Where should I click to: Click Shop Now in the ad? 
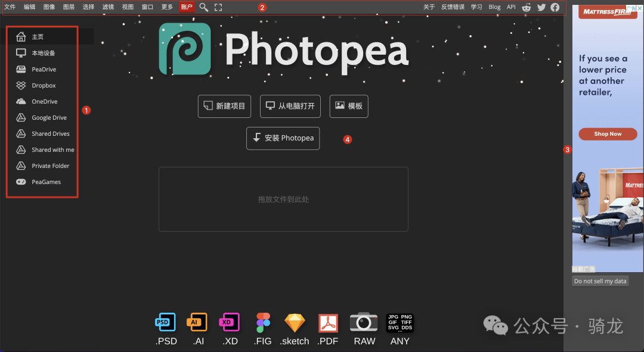608,134
